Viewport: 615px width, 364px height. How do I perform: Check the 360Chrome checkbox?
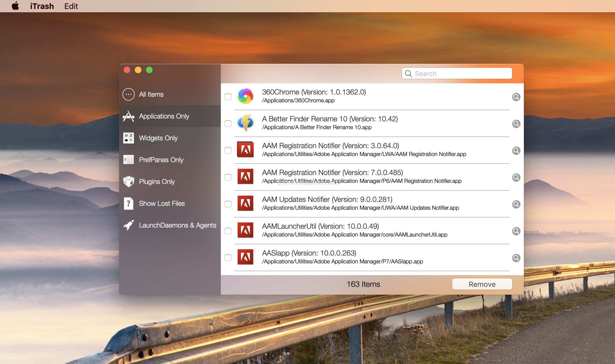coord(228,97)
